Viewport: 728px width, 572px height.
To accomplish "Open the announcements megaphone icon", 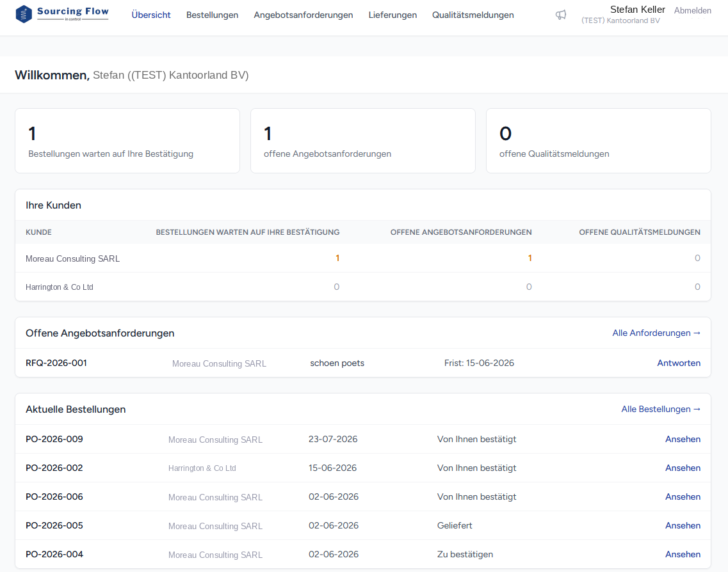I will coord(561,15).
